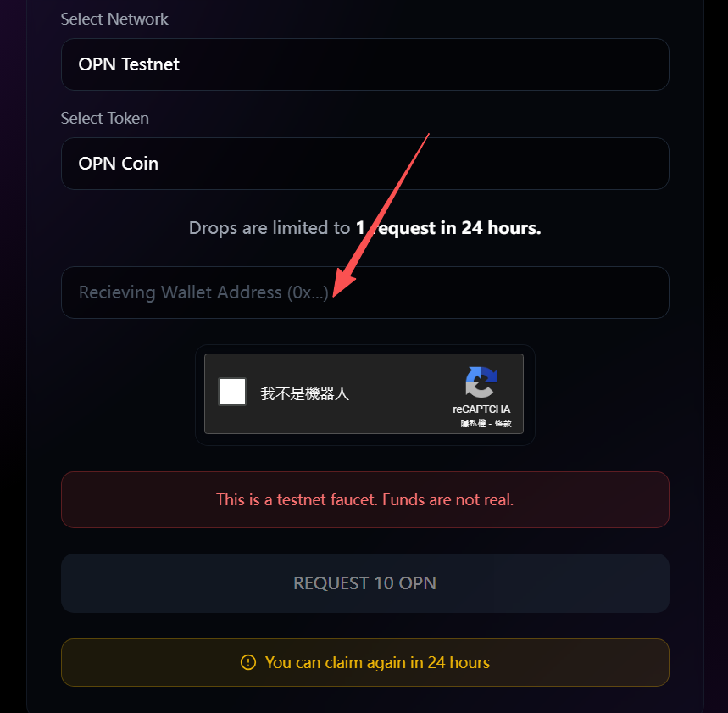This screenshot has height=713, width=728.
Task: Focus the Recieving Wallet Address input field
Action: click(364, 292)
